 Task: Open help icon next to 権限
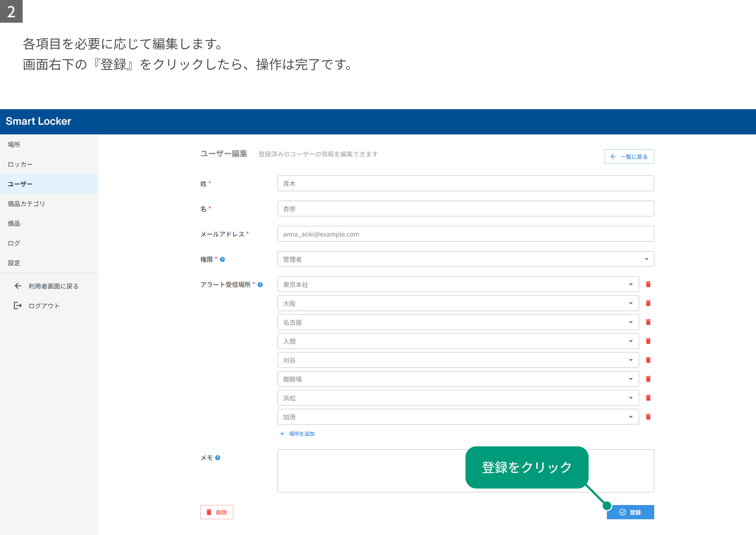[222, 259]
